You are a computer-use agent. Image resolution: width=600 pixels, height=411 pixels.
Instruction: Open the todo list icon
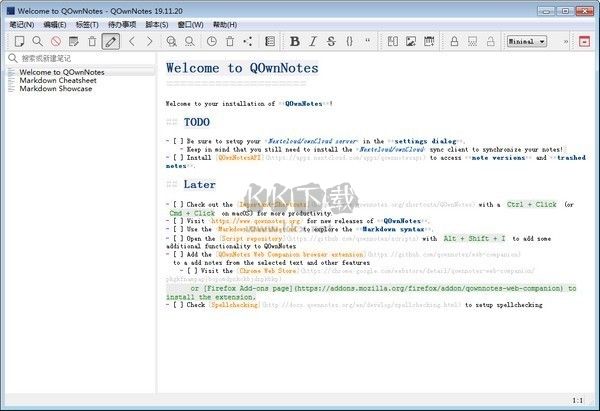pyautogui.click(x=270, y=41)
